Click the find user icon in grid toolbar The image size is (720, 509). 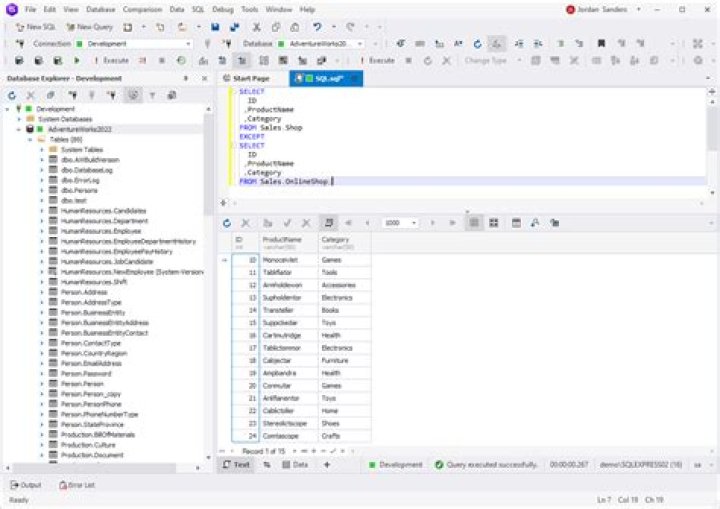535,223
